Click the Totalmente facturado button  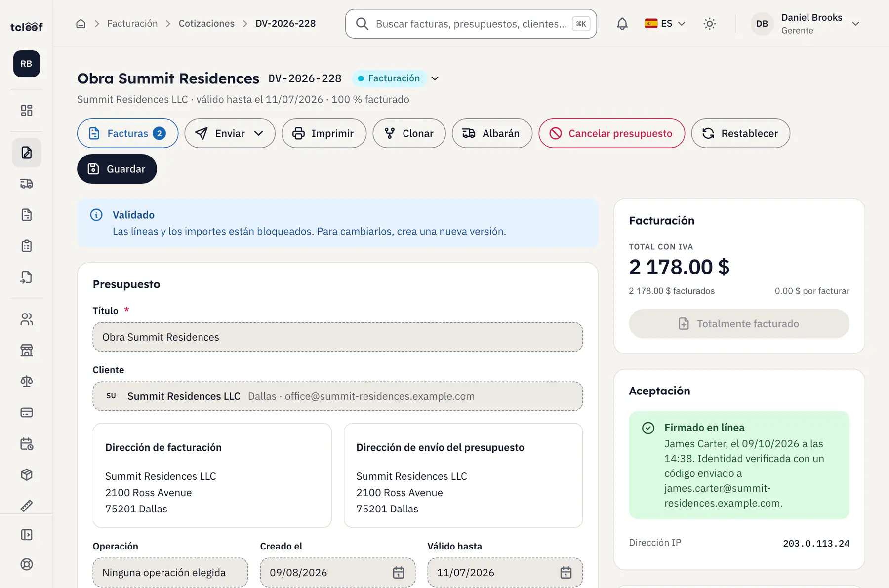point(739,324)
